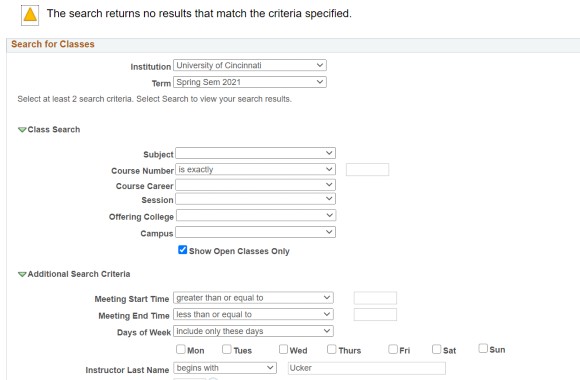580x380 pixels.
Task: Open the Subject dropdown
Action: click(255, 153)
